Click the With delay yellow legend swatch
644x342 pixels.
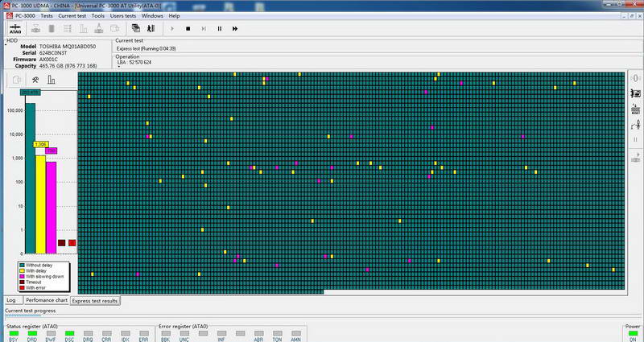[22, 271]
